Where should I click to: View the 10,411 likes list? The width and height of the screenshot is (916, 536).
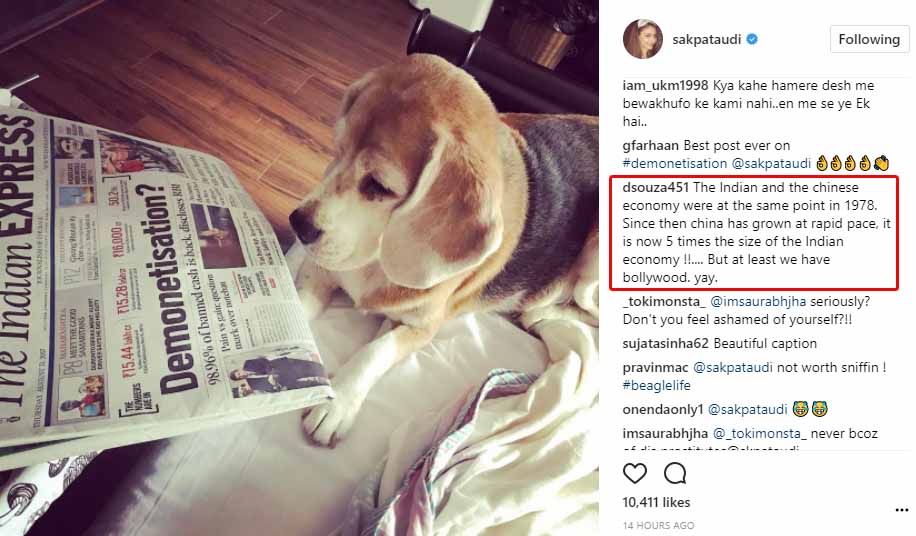coord(657,502)
